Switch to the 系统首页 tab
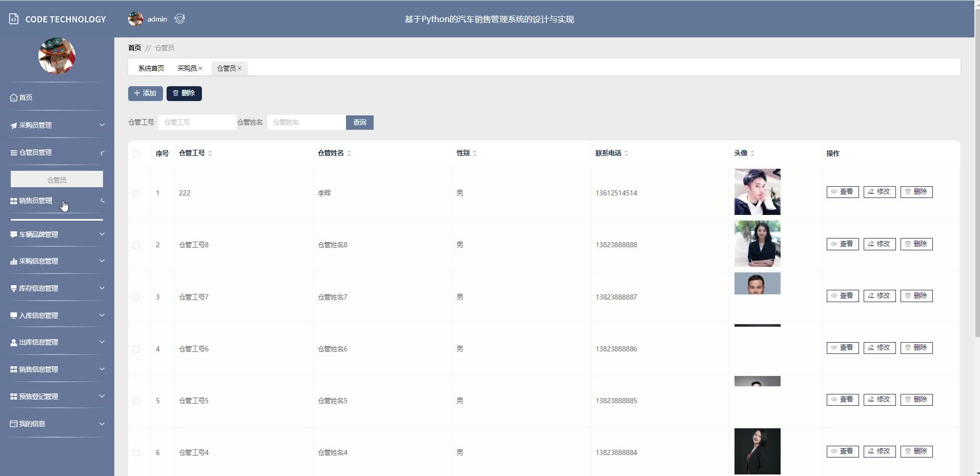Screen dimensions: 980x476 coord(151,68)
